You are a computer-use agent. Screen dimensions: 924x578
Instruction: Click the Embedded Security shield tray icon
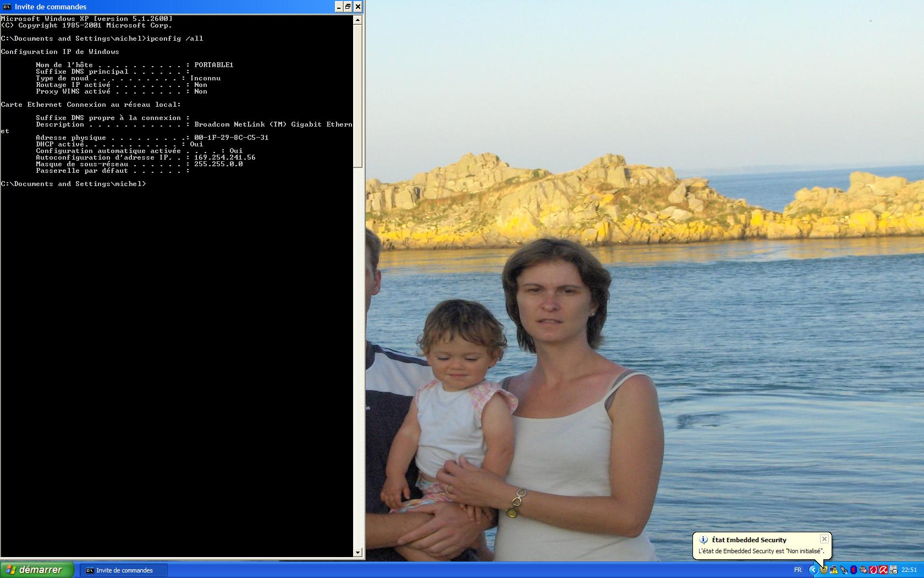(x=823, y=570)
